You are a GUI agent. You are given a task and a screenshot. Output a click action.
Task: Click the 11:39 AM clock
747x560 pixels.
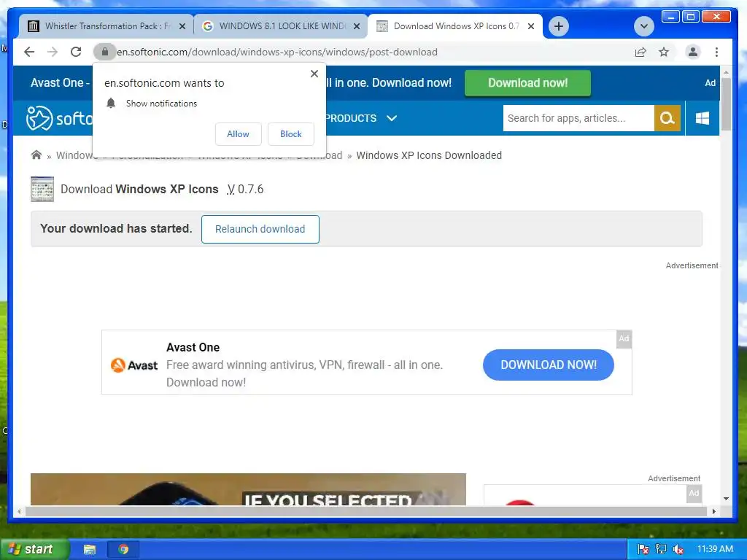[715, 549]
